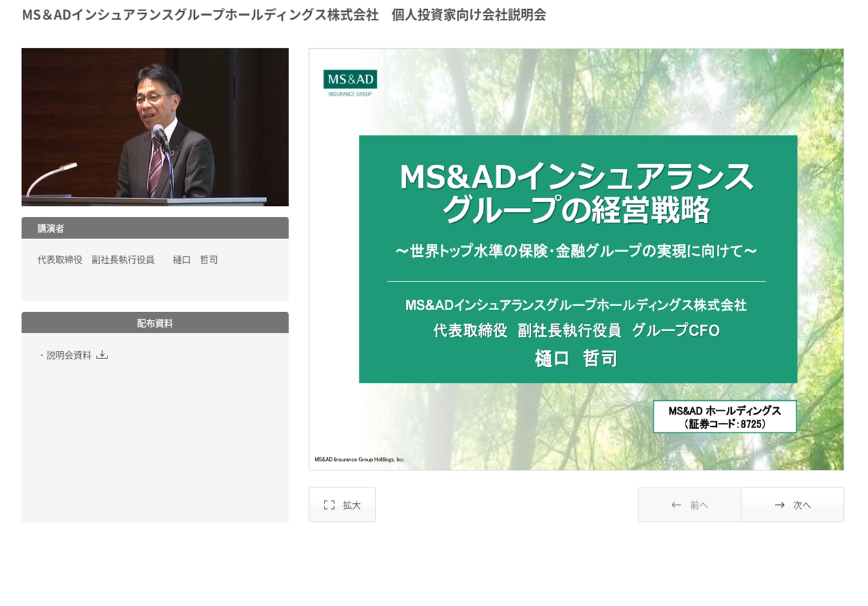
Task: Click the page title 個人投資家向け会社説明会
Action: point(469,14)
